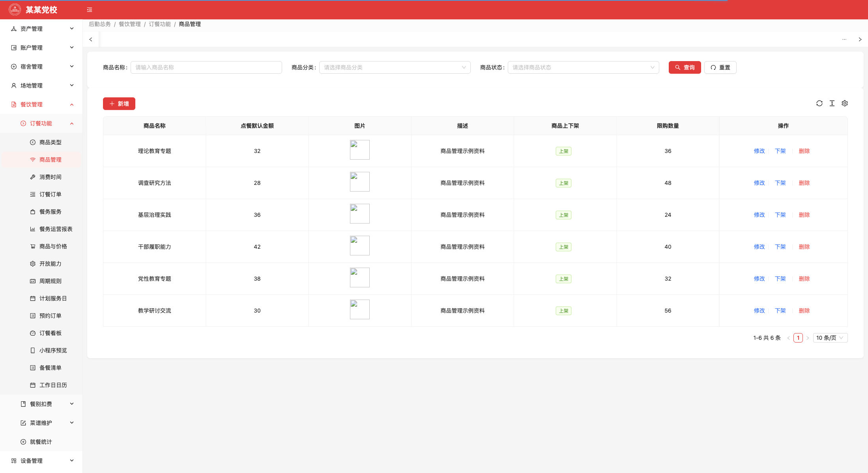Click the 新增 add button

click(x=119, y=104)
